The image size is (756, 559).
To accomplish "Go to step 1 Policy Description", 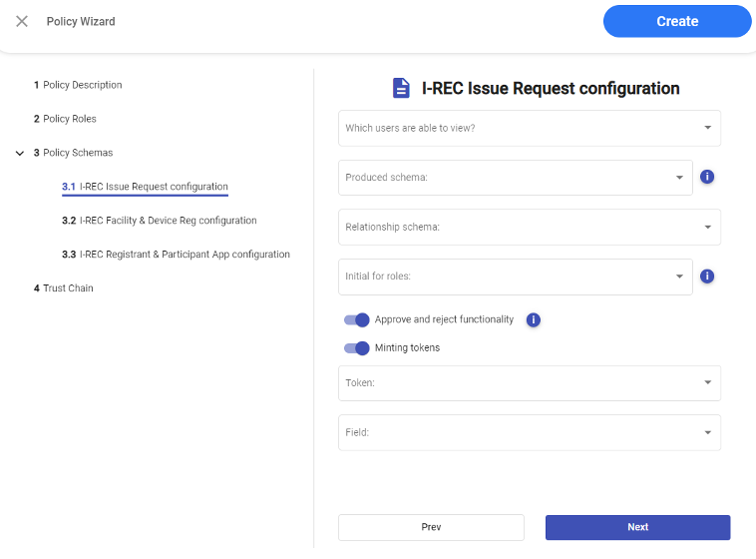I will tap(78, 85).
